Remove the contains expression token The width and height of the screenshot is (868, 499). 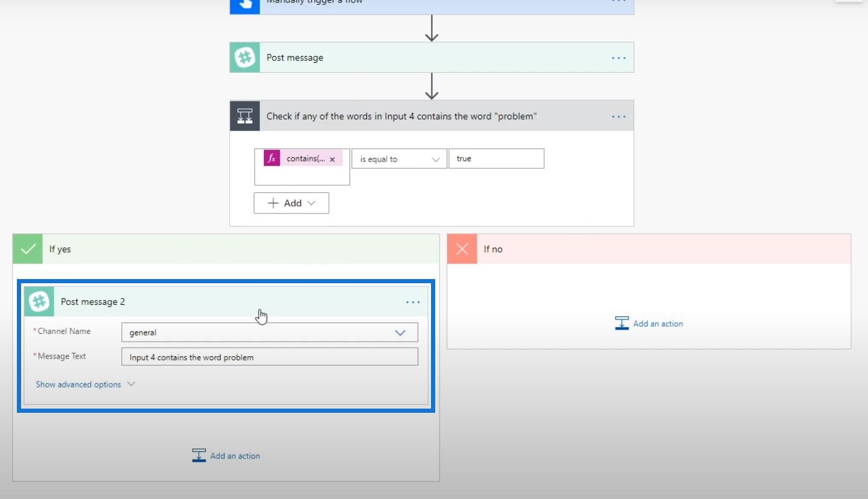click(332, 160)
